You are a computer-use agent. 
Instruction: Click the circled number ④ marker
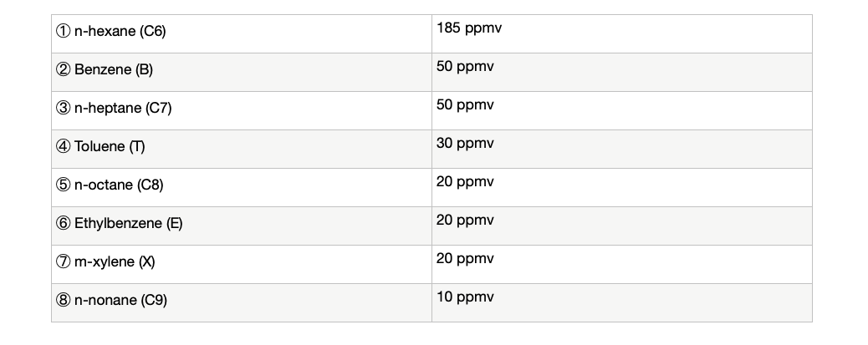63,147
